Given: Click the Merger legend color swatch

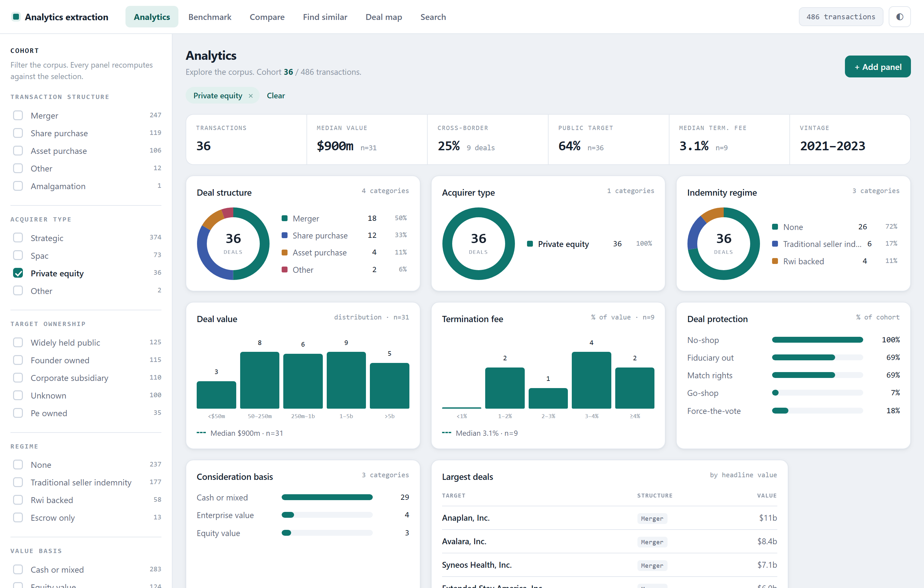Looking at the screenshot, I should coord(284,218).
